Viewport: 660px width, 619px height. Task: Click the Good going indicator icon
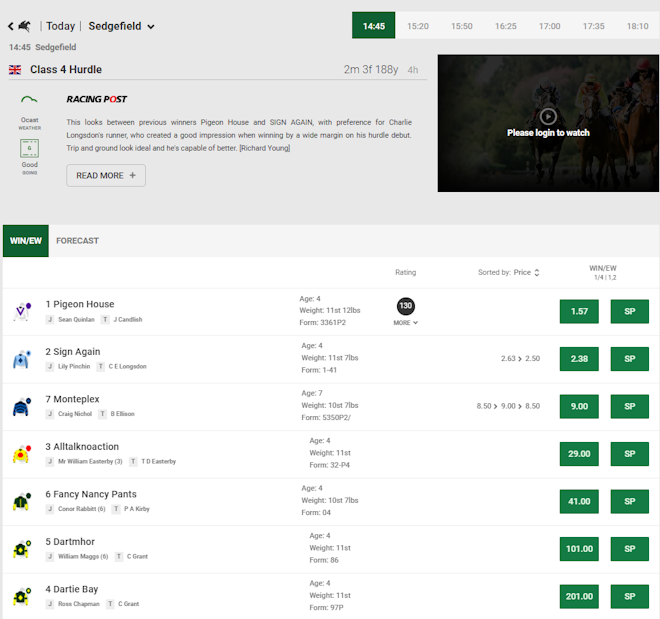(30, 150)
